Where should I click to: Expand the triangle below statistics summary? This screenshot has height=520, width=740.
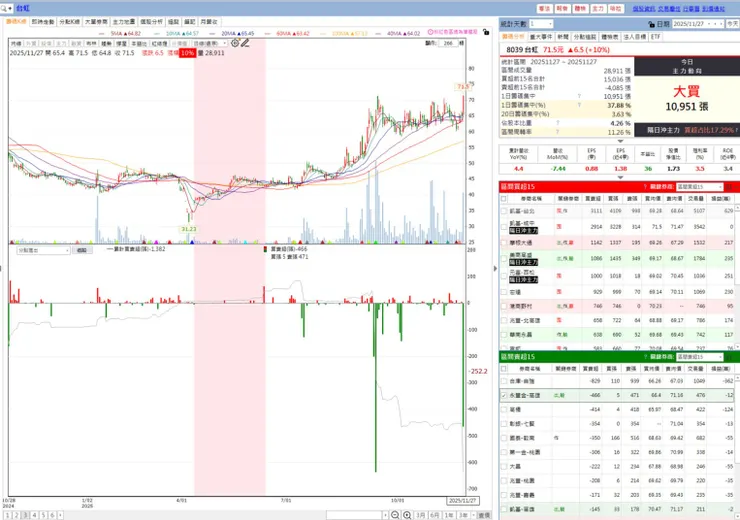620,141
